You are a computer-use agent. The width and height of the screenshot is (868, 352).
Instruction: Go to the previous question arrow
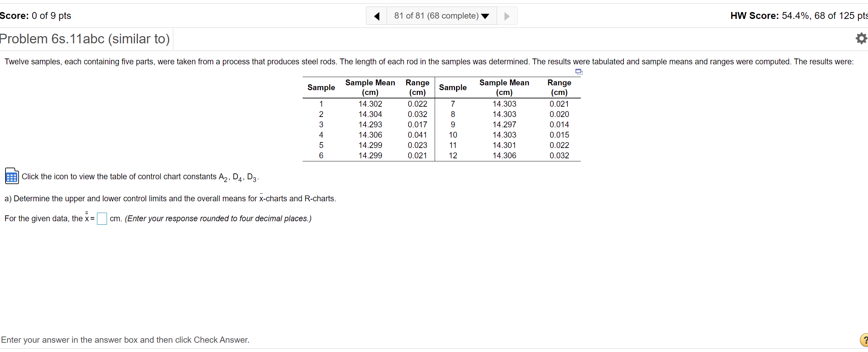point(377,16)
